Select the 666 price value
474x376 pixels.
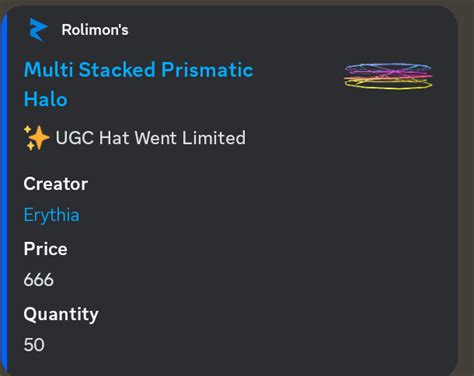(39, 280)
